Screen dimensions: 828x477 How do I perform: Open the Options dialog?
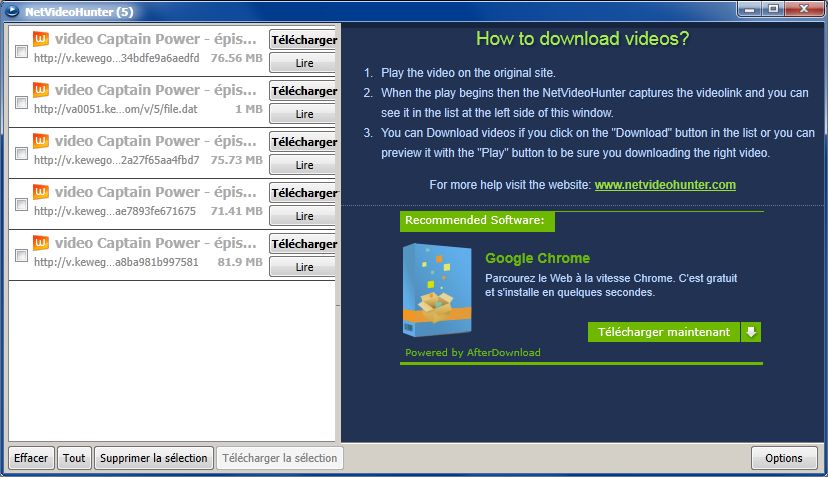pos(784,458)
